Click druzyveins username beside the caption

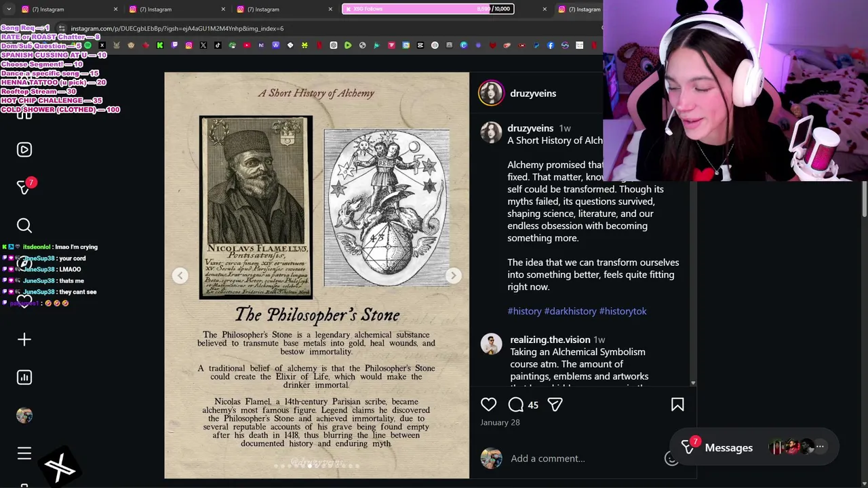pyautogui.click(x=530, y=128)
